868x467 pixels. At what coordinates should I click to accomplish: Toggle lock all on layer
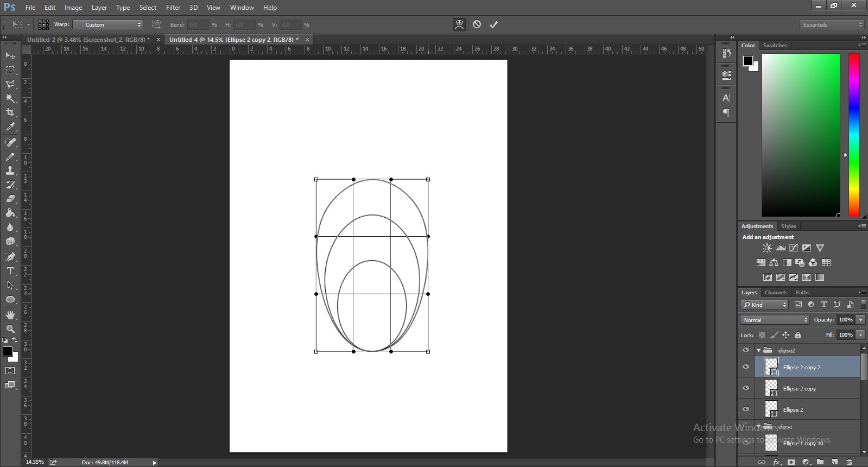point(798,335)
